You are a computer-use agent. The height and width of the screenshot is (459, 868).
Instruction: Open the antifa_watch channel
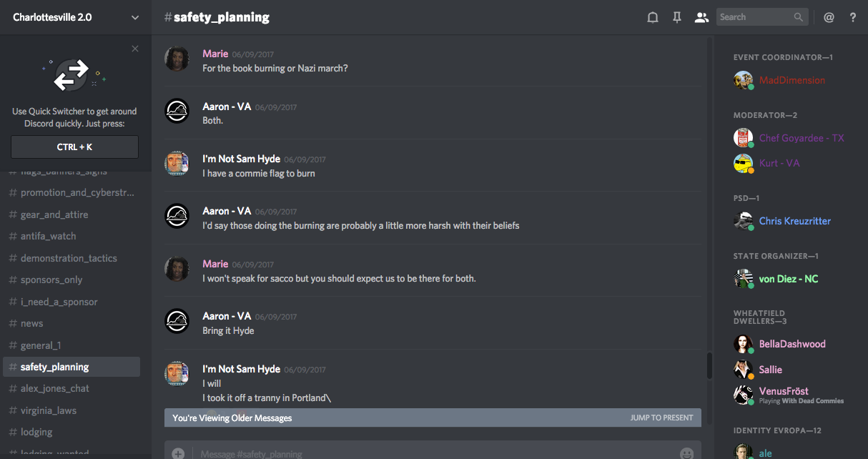(x=48, y=236)
